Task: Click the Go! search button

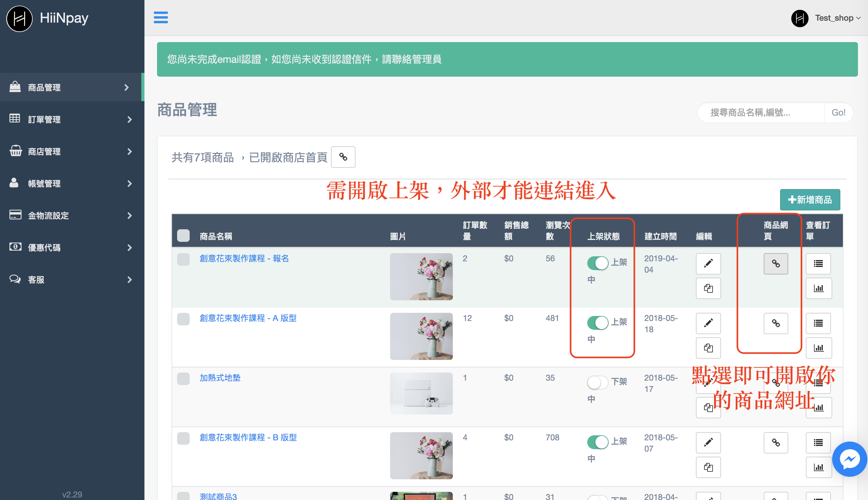Action: pos(838,113)
